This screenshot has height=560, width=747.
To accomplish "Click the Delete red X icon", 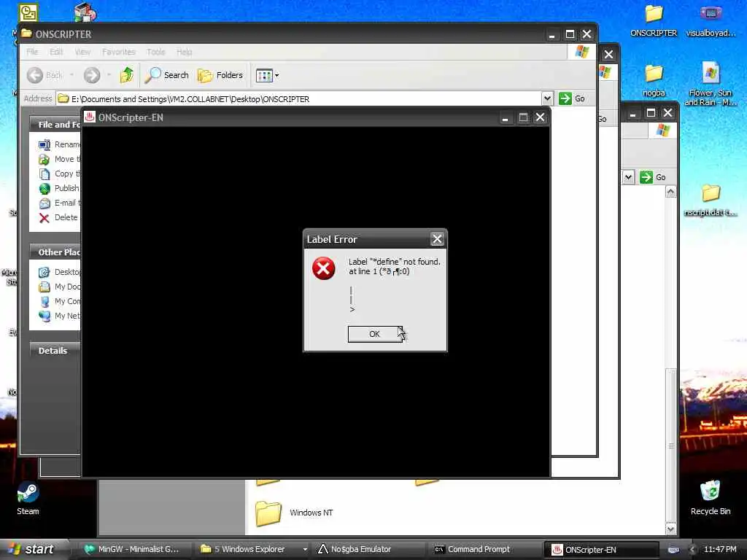I will click(x=44, y=218).
